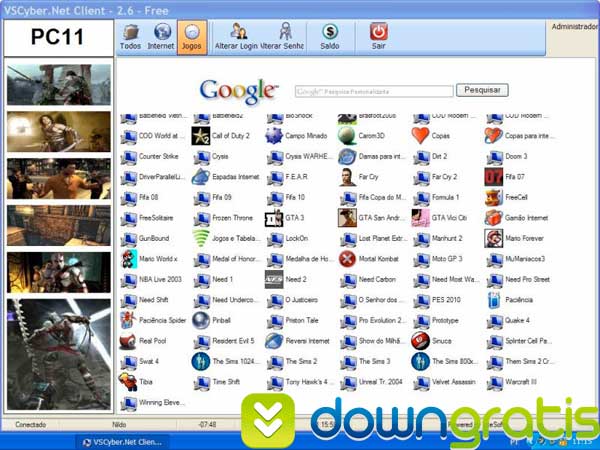Launch Far Cry face icon
The image size is (600, 450).
347,177
